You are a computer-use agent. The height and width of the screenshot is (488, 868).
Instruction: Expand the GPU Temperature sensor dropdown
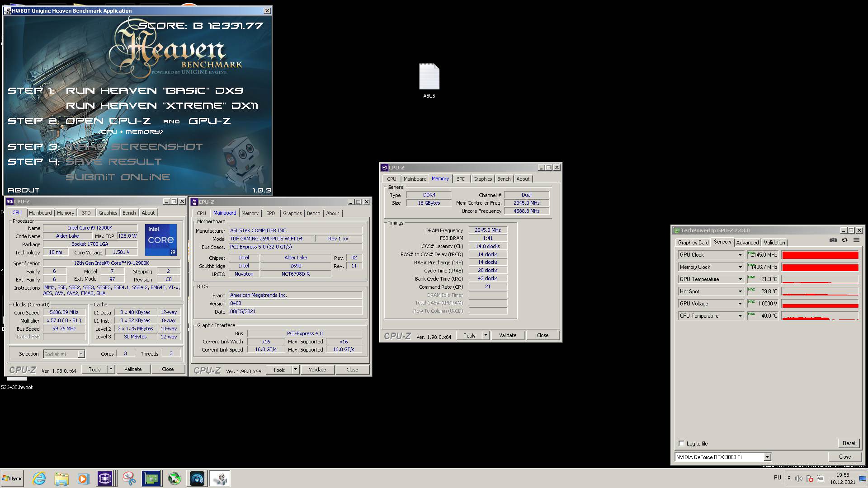(740, 279)
